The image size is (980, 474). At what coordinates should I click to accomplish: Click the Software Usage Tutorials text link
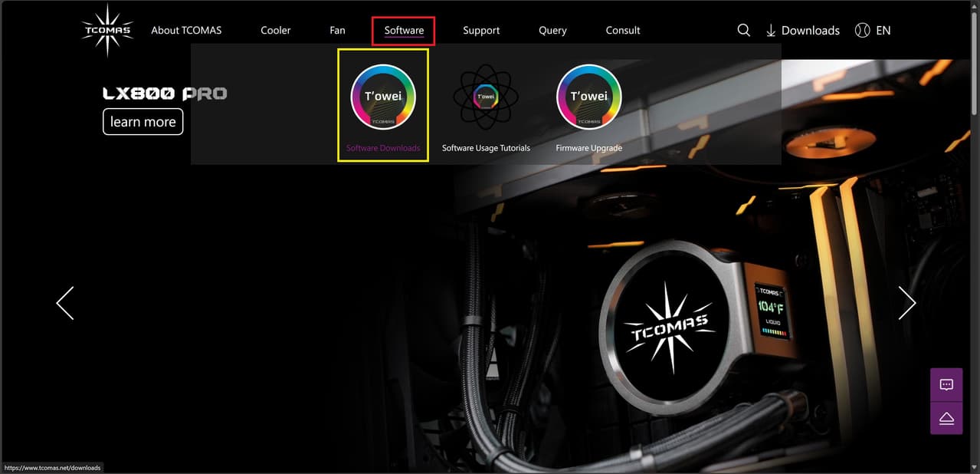tap(486, 148)
